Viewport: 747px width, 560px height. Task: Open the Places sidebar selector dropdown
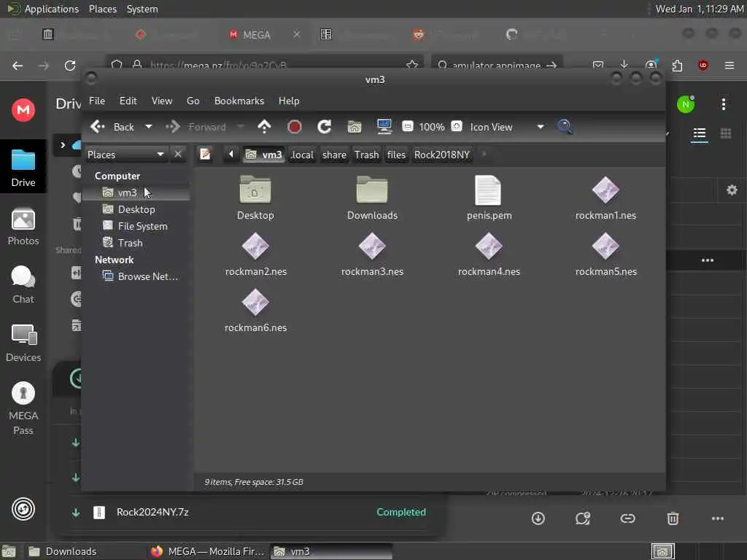coord(126,155)
